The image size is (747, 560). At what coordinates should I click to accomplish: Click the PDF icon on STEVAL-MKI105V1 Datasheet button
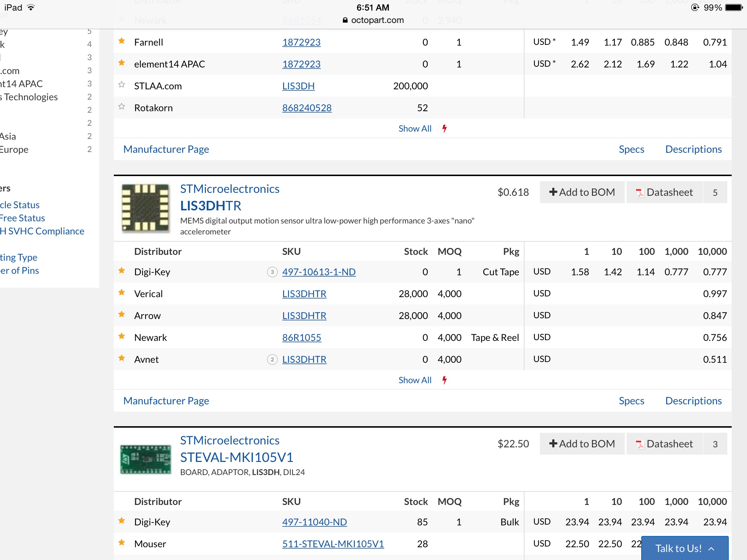[640, 444]
